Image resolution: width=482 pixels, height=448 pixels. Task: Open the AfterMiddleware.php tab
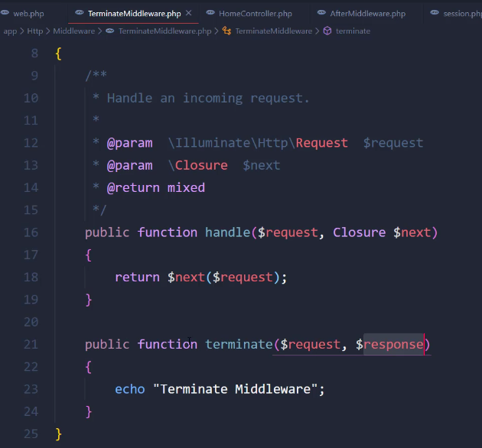pos(368,14)
